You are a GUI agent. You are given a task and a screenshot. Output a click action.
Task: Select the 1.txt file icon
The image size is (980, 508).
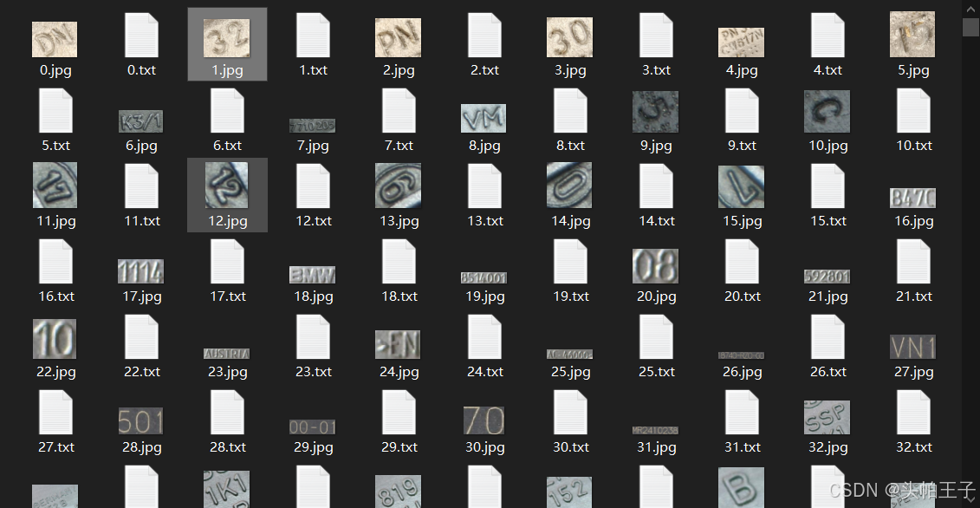click(313, 36)
